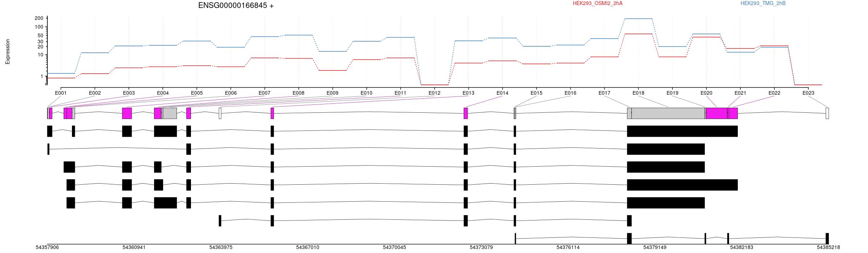This screenshot has width=868, height=253.
Task: Select exon label E016
Action: coord(570,93)
